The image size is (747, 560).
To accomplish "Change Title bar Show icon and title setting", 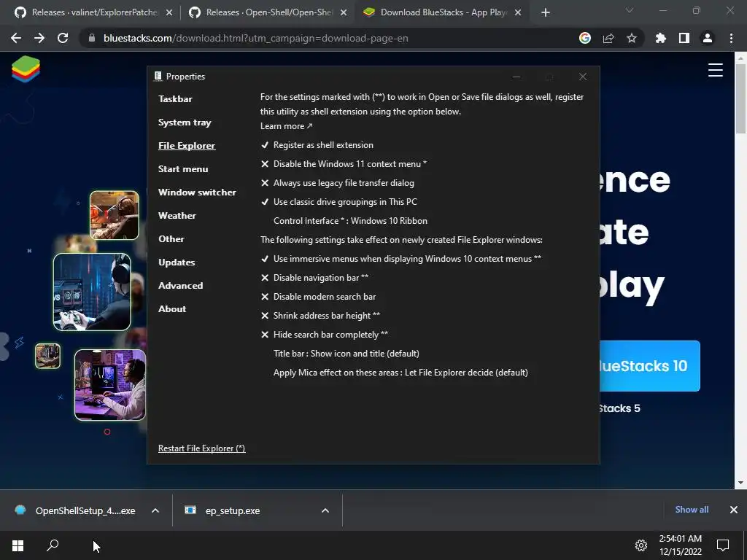I will tap(347, 354).
